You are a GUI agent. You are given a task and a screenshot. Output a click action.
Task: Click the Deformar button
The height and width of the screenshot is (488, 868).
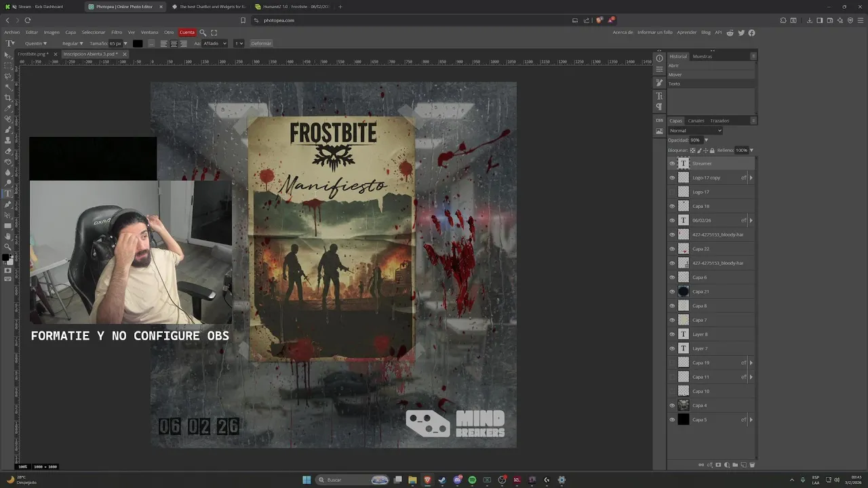point(261,43)
